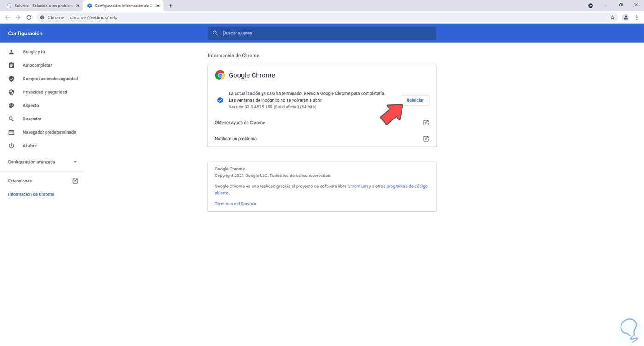Close the Chrome window
The width and height of the screenshot is (644, 346).
(636, 5)
